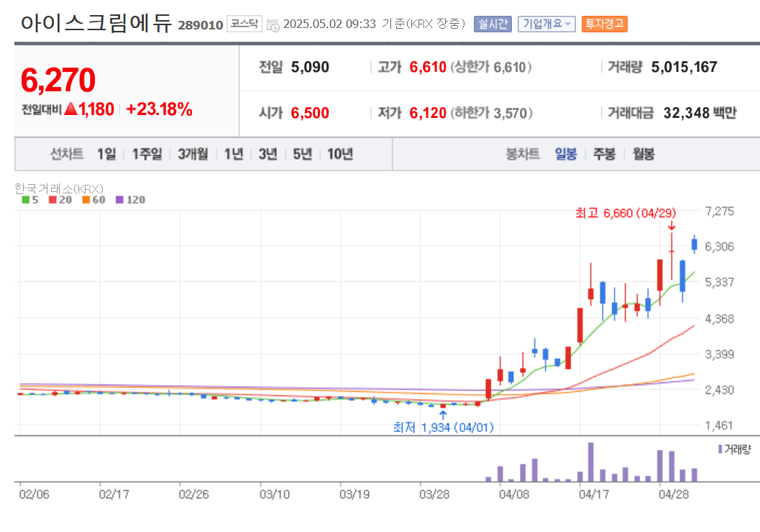760x532 pixels.
Task: Select the 3개월 line chart period
Action: [x=193, y=154]
